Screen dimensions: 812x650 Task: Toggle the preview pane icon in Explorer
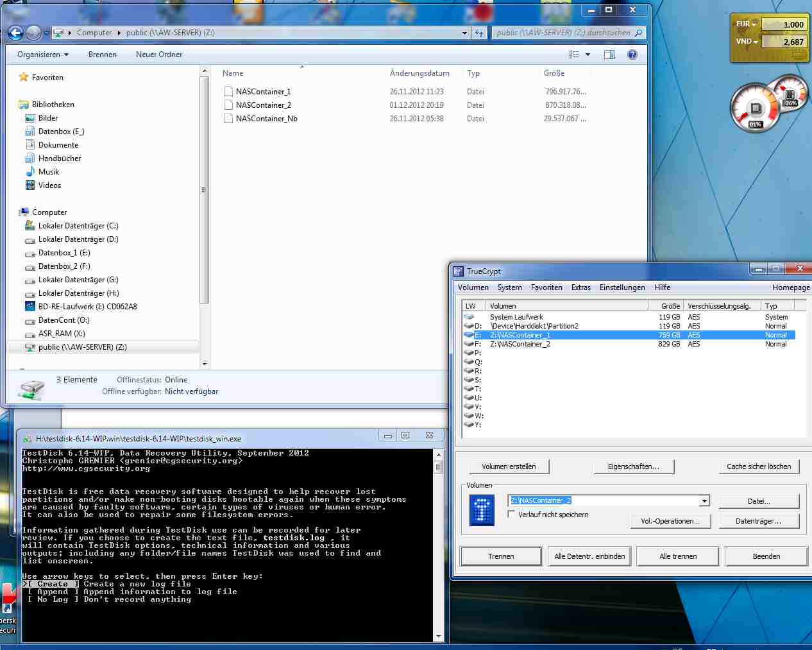pos(609,55)
